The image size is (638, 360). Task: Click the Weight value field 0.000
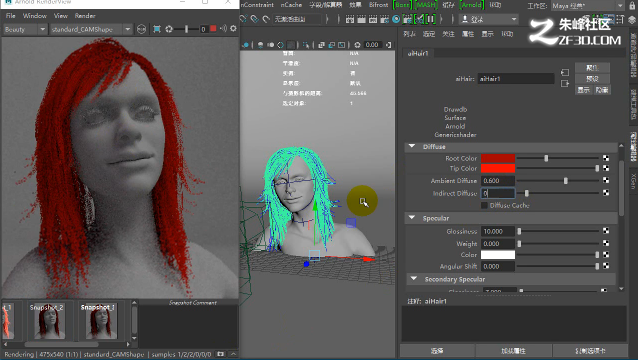(x=498, y=244)
